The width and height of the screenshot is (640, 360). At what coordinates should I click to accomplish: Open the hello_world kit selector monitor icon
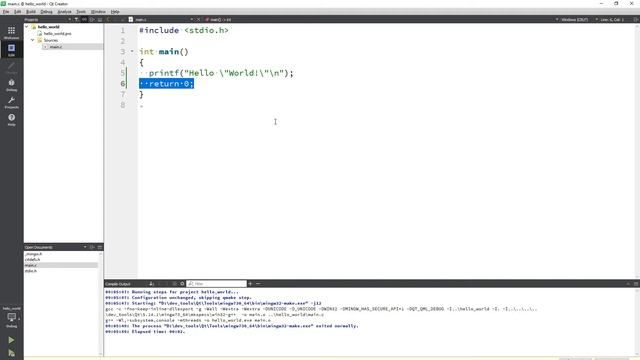click(11, 317)
